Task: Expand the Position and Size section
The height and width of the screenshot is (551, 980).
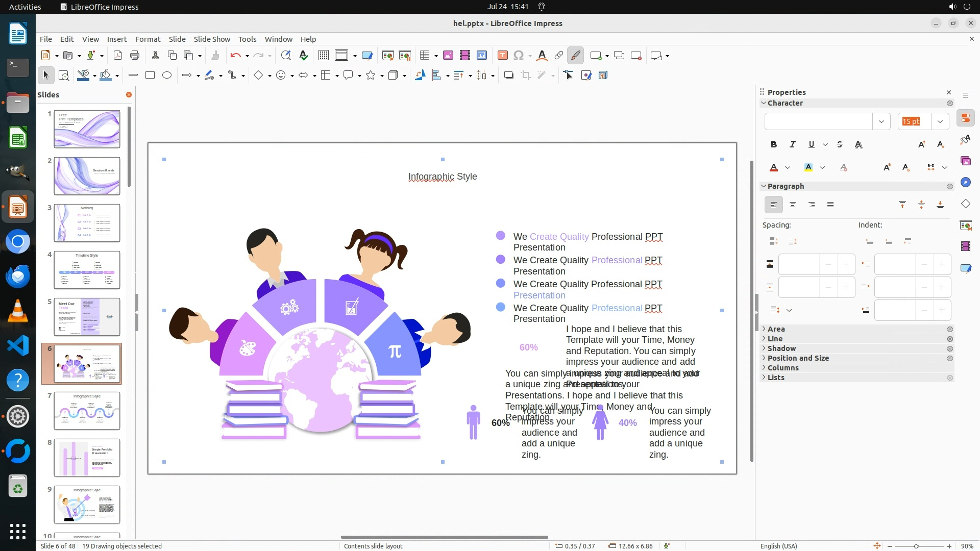Action: pyautogui.click(x=798, y=358)
